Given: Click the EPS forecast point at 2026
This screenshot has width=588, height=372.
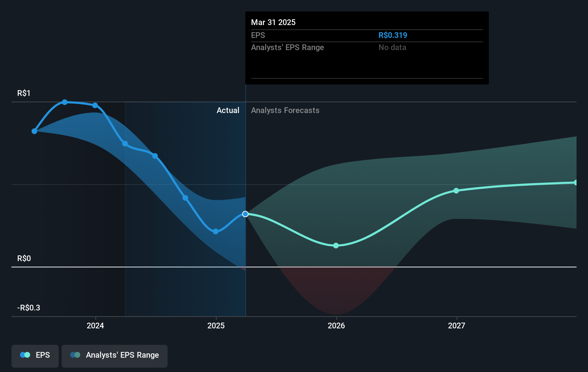Looking at the screenshot, I should 336,245.
